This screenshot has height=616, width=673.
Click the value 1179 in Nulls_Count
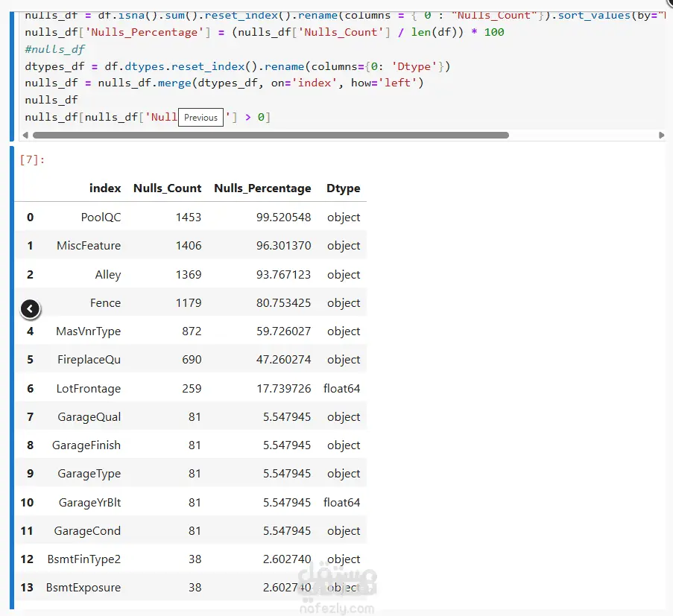click(189, 303)
